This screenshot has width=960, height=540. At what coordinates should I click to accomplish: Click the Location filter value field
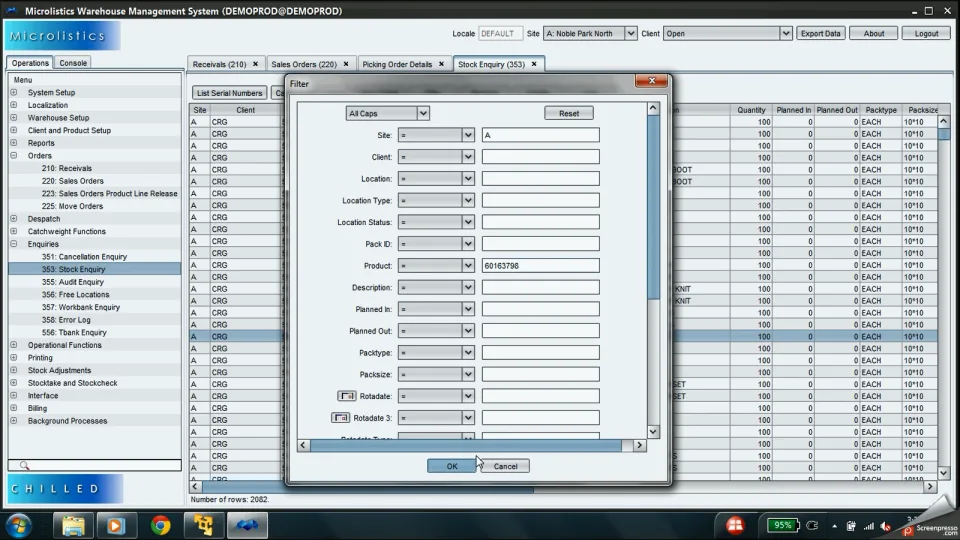point(540,178)
